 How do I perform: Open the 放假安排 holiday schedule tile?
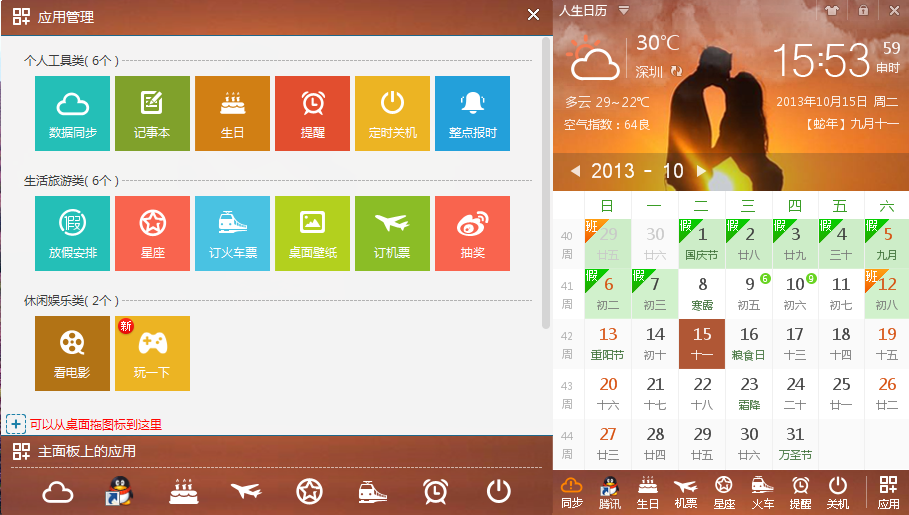click(72, 233)
